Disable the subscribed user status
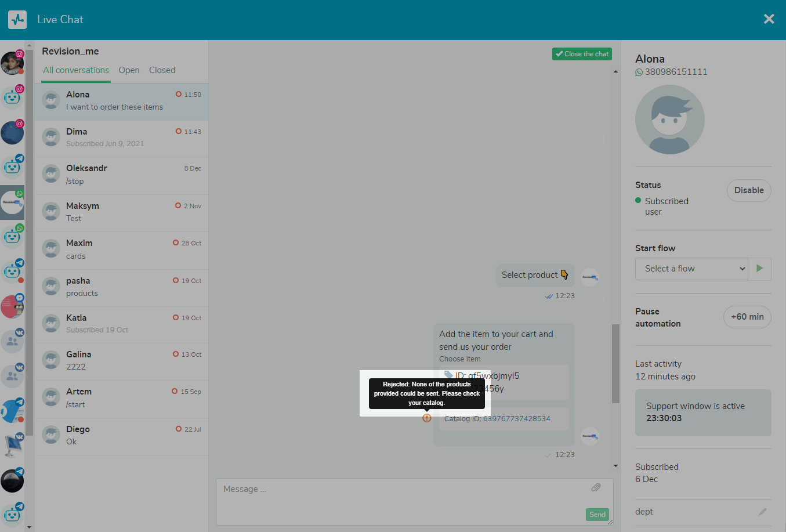 coord(748,190)
